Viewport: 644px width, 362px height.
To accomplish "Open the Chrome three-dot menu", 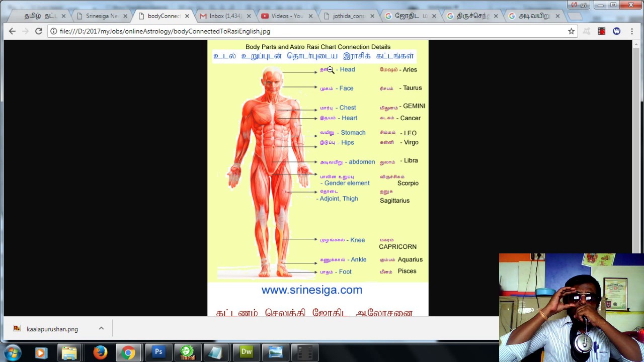I will click(632, 31).
